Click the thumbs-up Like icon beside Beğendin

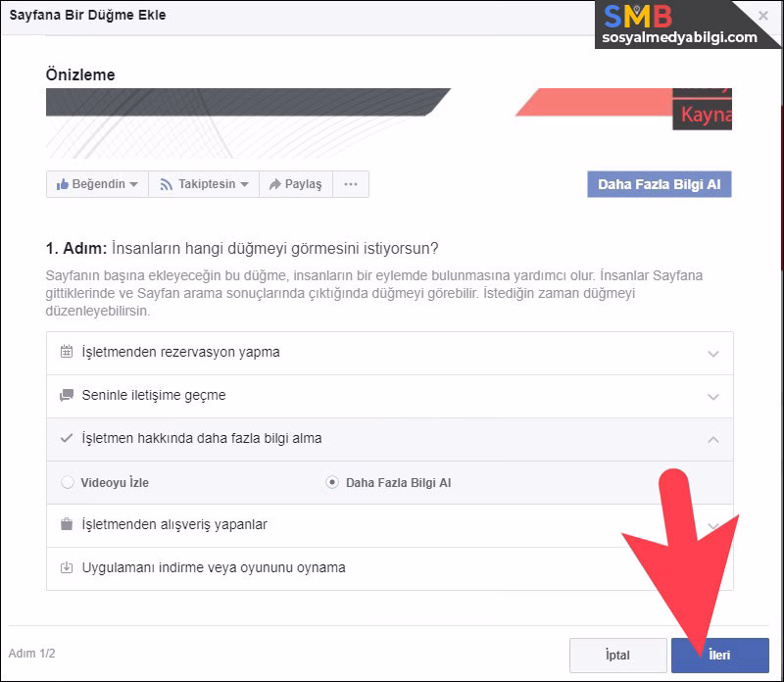[x=63, y=184]
